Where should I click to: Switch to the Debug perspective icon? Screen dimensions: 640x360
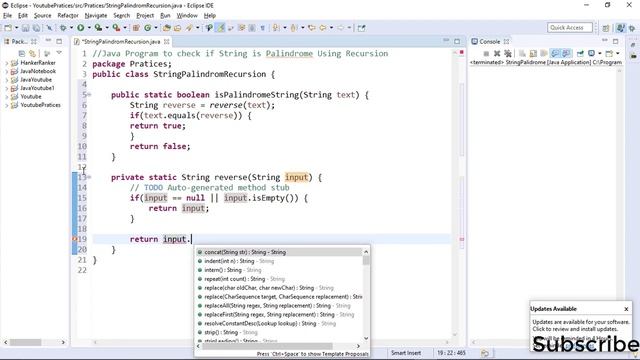coord(632,28)
